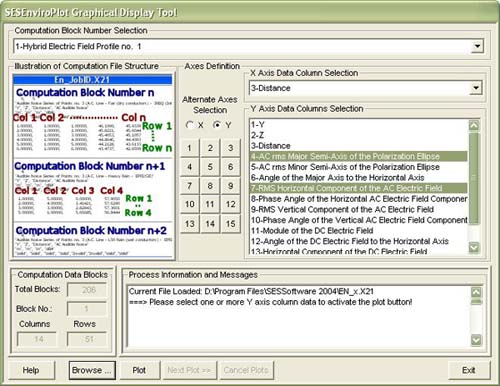Open the Computation Block Number dropdown arrow
The width and height of the screenshot is (500, 386).
477,46
